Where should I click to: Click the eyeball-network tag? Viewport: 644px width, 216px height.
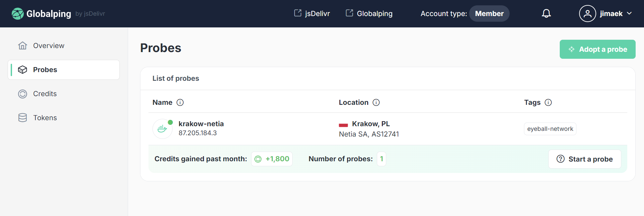[x=550, y=129]
